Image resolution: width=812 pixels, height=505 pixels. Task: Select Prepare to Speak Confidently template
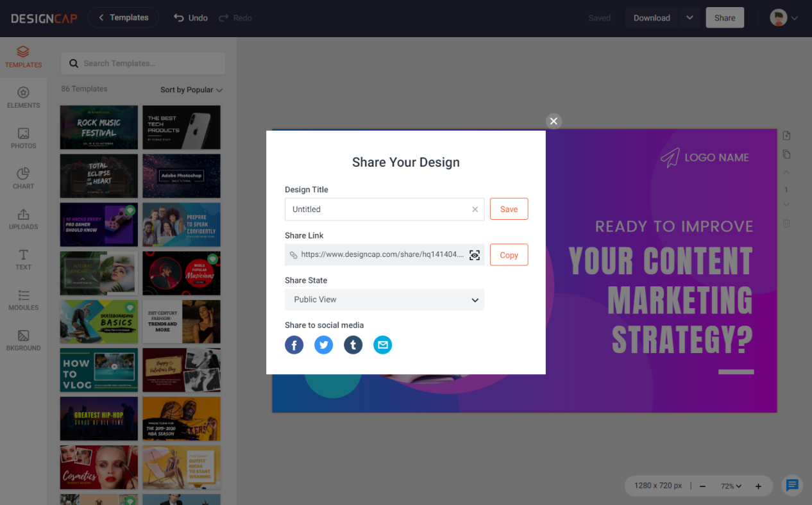(x=182, y=225)
